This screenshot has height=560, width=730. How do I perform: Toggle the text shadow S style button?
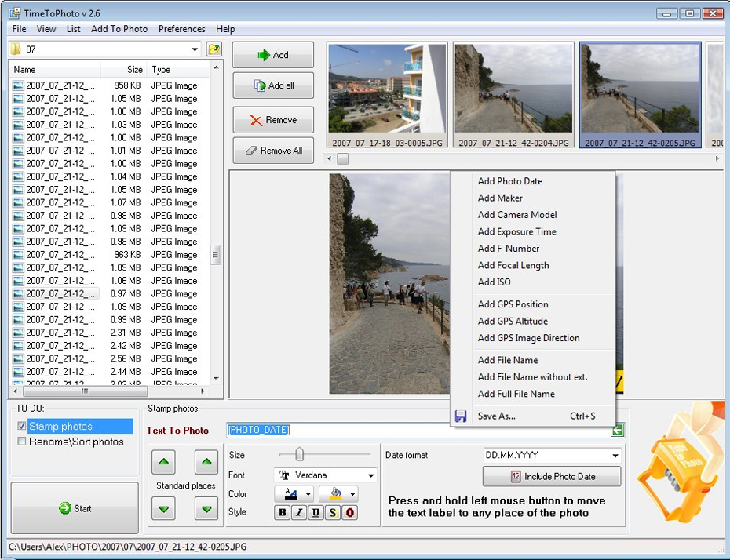pyautogui.click(x=333, y=513)
